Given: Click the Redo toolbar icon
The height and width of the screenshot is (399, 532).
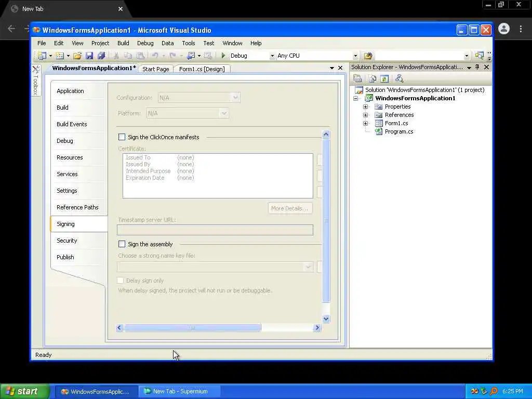Looking at the screenshot, I should tap(172, 56).
